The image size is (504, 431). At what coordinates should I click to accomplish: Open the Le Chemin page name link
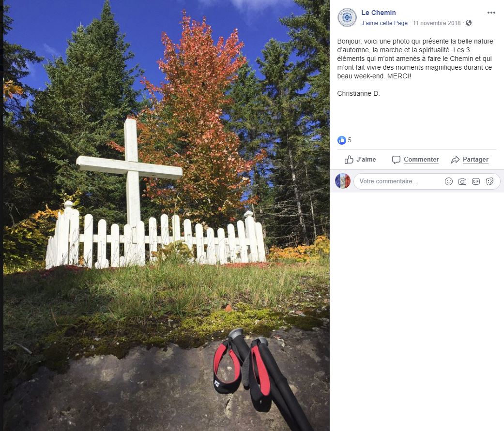(x=378, y=13)
